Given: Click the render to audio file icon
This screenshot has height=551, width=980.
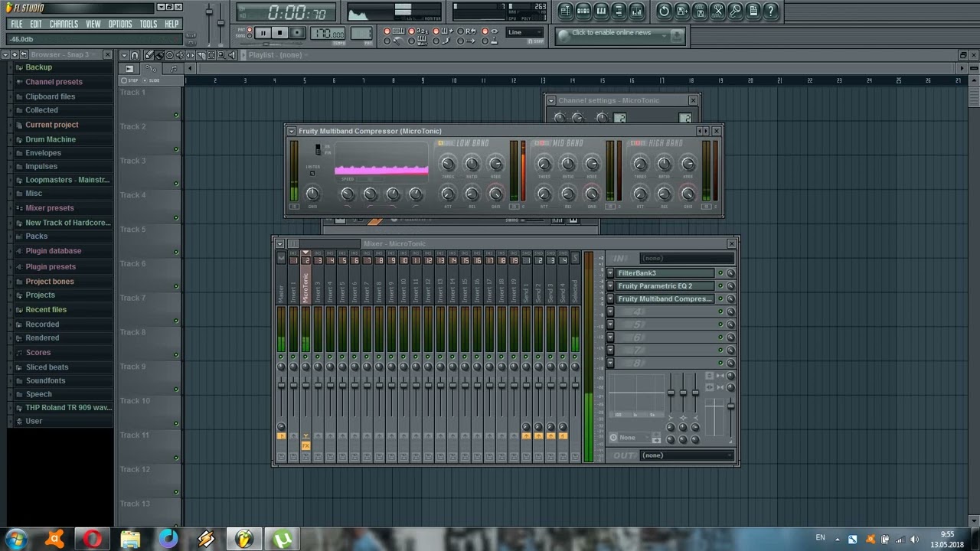Looking at the screenshot, I should [700, 11].
